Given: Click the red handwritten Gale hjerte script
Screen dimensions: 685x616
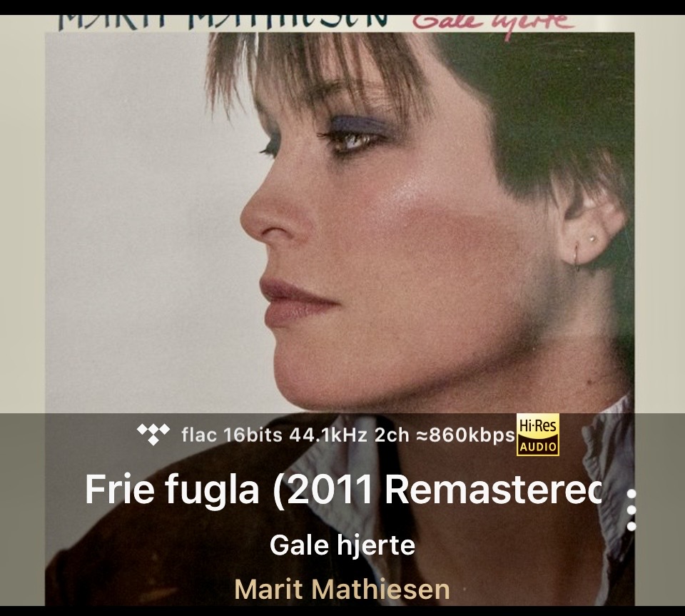Looking at the screenshot, I should (494, 24).
